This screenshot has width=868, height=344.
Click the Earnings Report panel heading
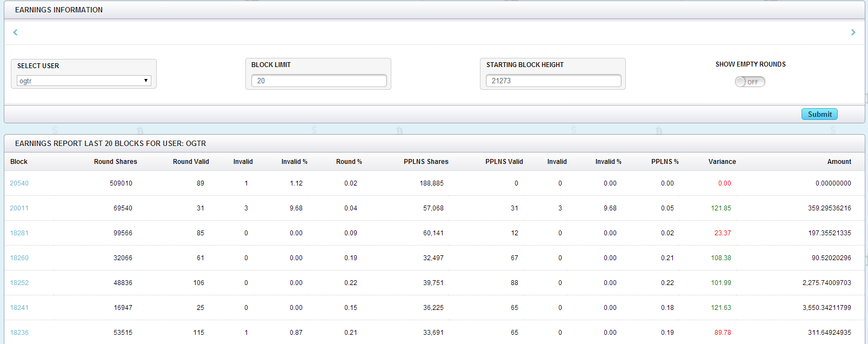coord(110,143)
